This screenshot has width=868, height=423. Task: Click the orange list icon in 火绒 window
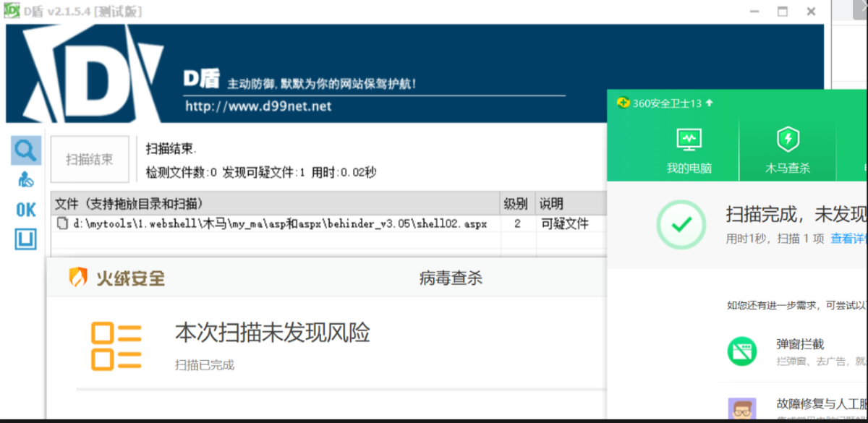coord(116,347)
